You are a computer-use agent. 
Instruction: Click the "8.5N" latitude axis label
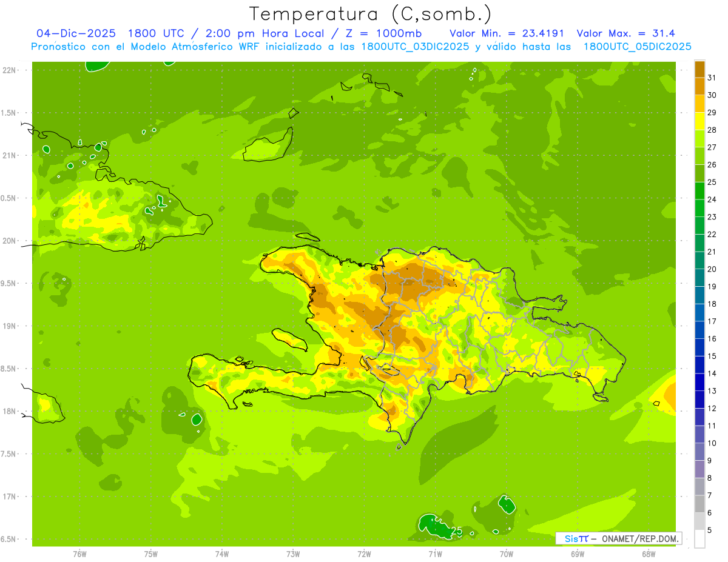(8, 369)
